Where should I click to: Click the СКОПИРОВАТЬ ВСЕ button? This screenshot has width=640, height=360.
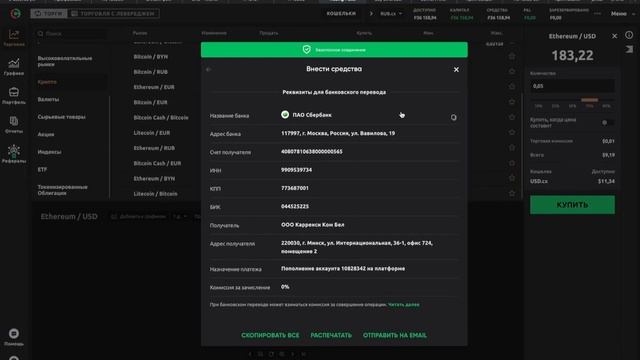[270, 335]
